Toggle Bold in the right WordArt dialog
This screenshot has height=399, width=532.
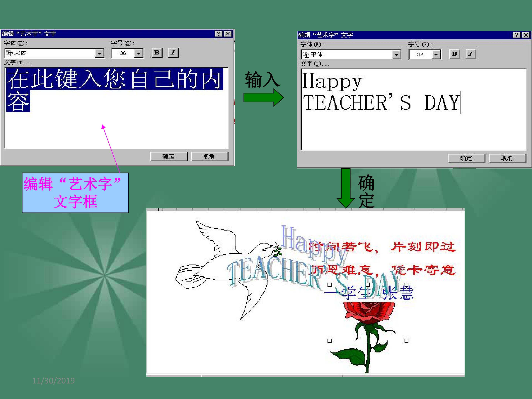(455, 54)
